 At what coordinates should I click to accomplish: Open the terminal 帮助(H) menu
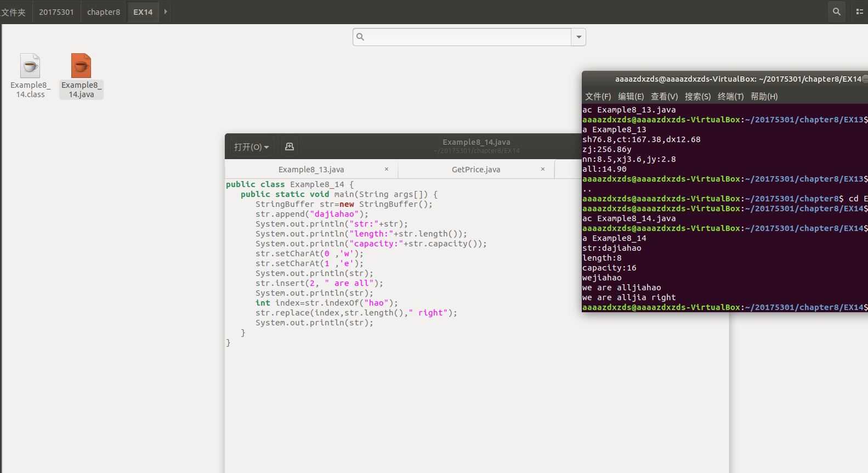(764, 97)
